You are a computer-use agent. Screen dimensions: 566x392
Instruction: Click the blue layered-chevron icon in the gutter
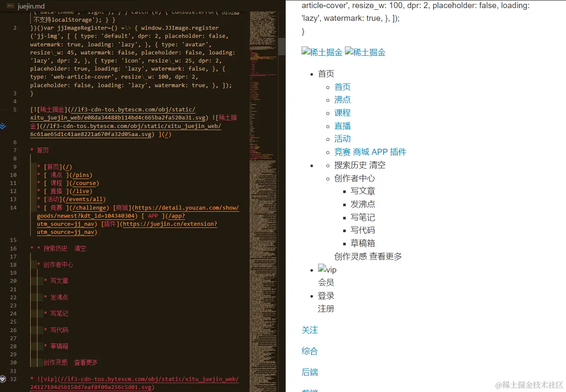[3, 126]
